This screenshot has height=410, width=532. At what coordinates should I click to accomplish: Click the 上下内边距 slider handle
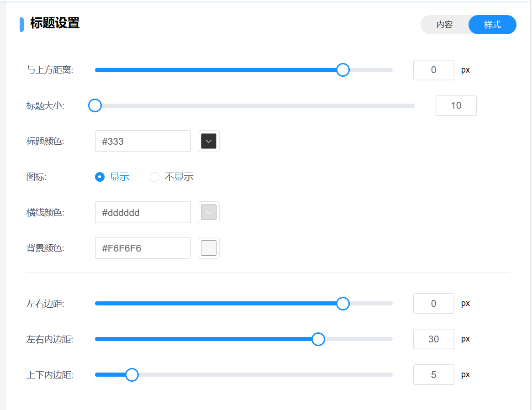pyautogui.click(x=132, y=375)
